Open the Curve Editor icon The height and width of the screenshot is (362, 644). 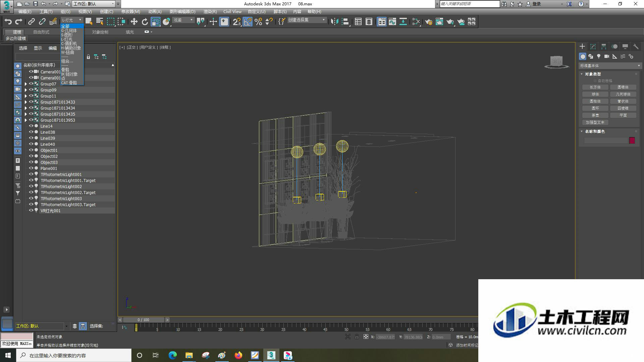[x=392, y=22]
